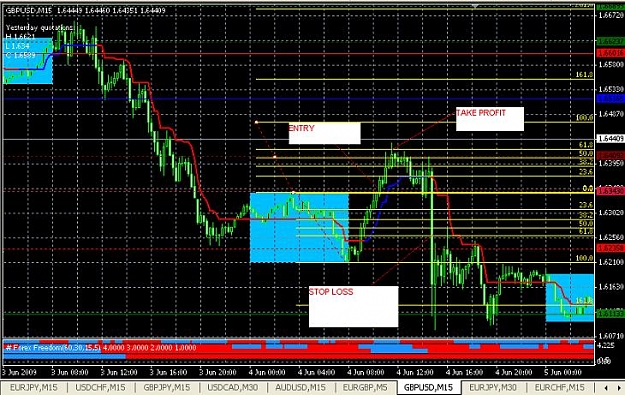Viewport: 625px width, 395px height.
Task: Click the 4.225 indicator scale value
Action: tap(606, 345)
